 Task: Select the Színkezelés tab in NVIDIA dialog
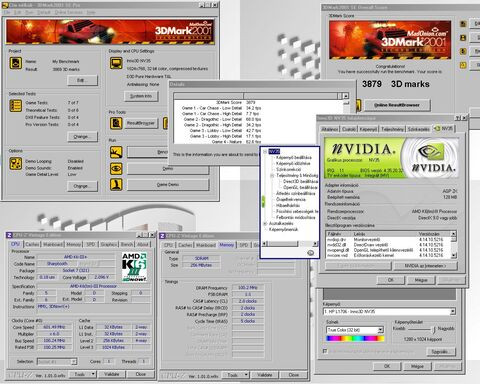click(x=419, y=129)
